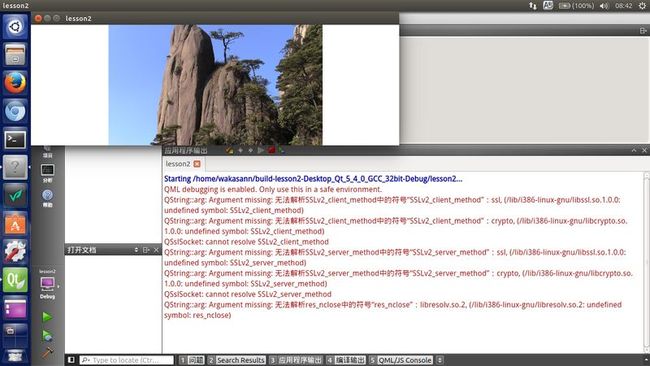Open the sound volume indicator

[x=604, y=6]
